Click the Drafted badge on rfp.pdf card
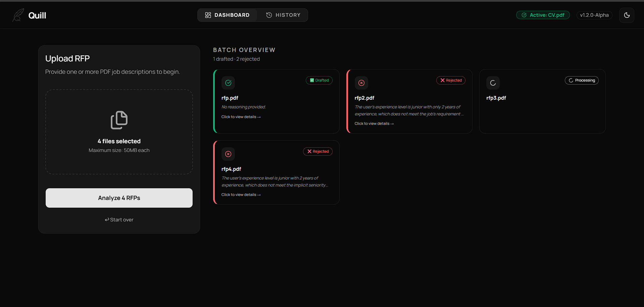 319,80
